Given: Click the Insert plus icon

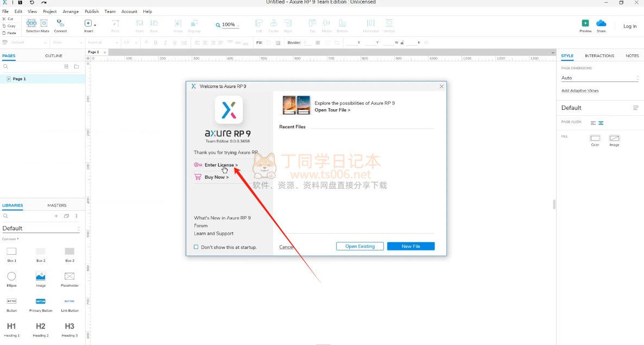Looking at the screenshot, I should coord(88,23).
